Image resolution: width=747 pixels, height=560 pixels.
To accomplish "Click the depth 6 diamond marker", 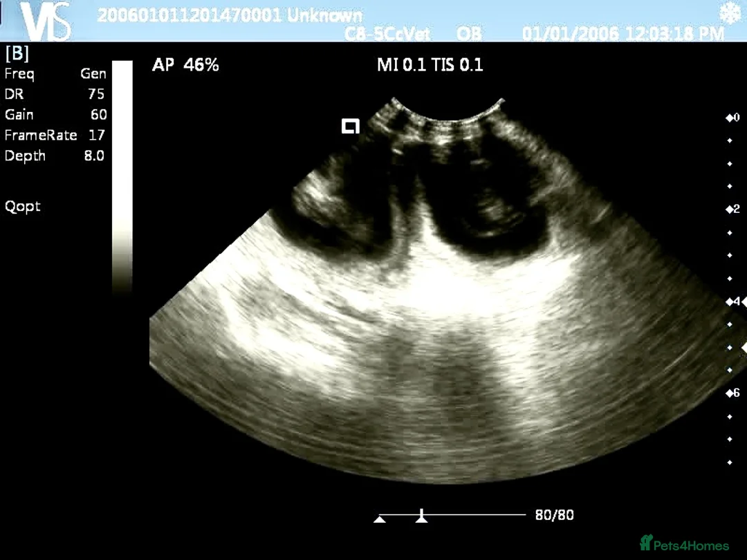I will point(732,393).
